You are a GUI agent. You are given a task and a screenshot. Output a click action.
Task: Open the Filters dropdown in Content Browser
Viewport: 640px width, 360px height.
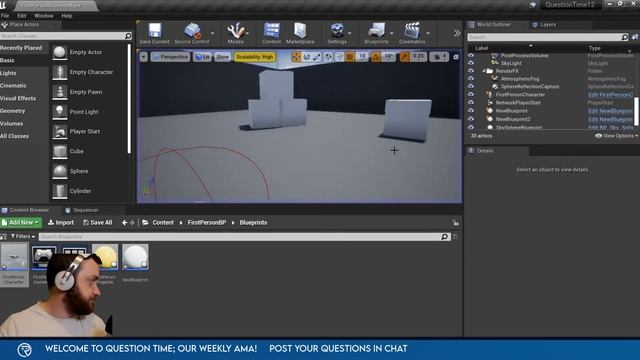(22, 236)
